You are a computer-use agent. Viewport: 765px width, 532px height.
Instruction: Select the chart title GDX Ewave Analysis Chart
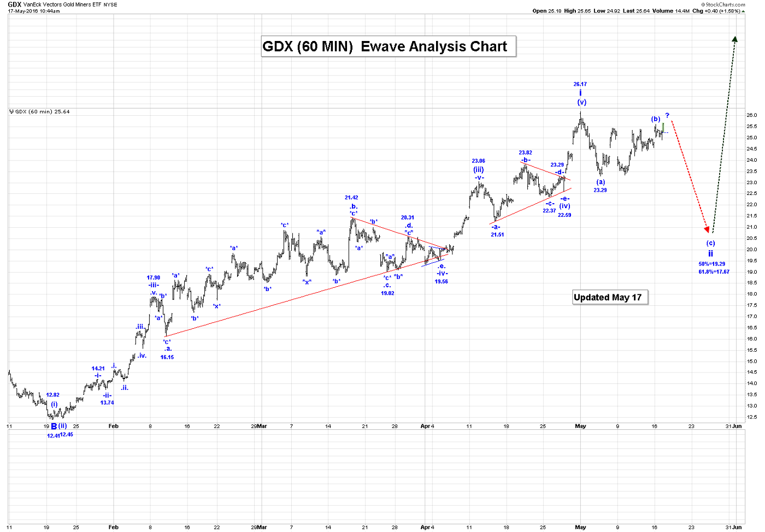coord(385,46)
